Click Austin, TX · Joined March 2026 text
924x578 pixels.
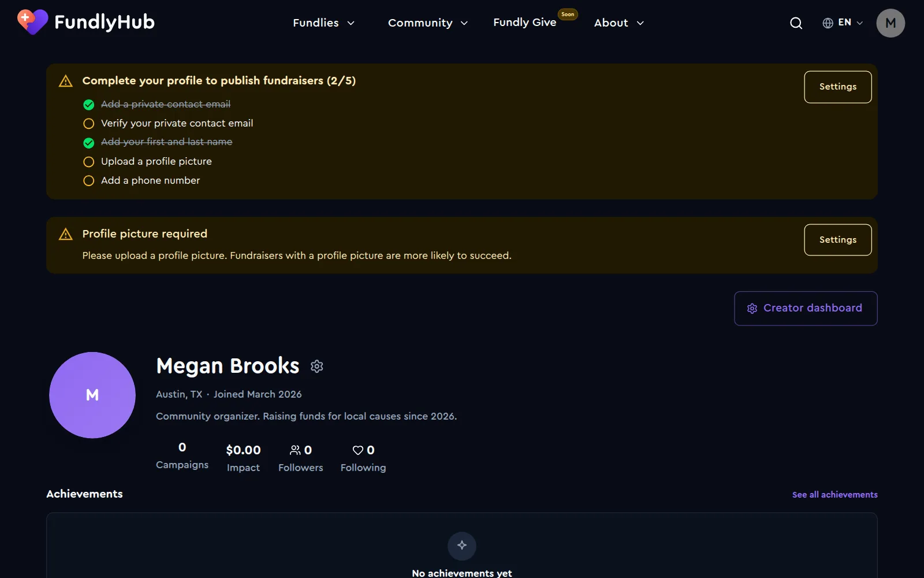pos(229,394)
